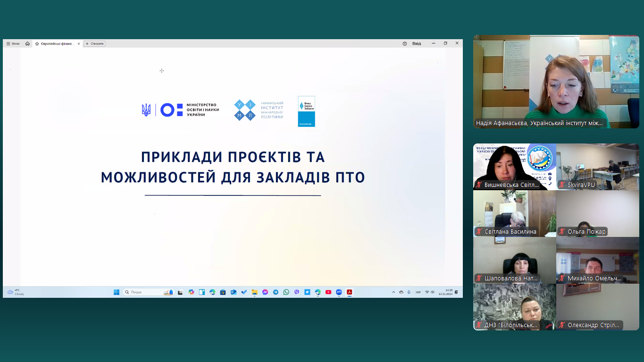The image size is (644, 362).
Task: Open the help question mark icon
Action: [404, 43]
